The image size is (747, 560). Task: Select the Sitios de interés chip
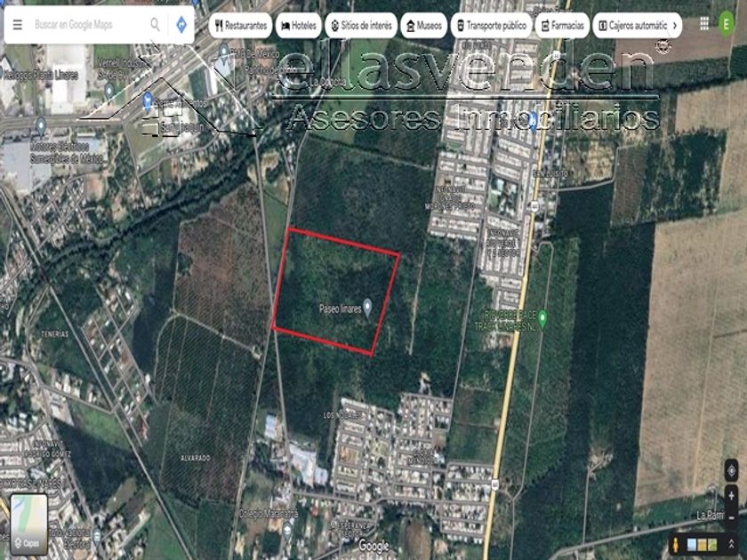click(361, 25)
